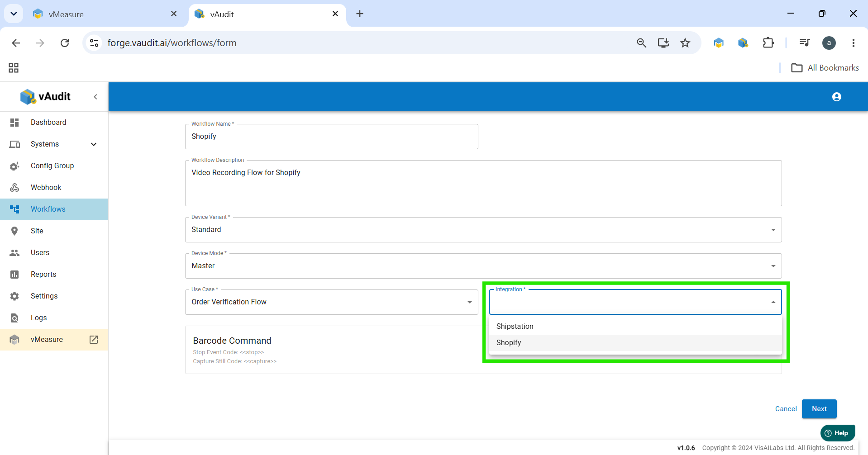Click the install app icon in address bar
This screenshot has height=455, width=868.
coord(663,43)
